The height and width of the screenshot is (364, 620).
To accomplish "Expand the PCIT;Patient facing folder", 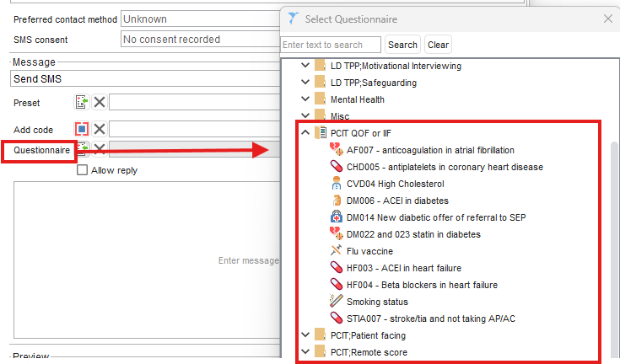I will coord(305,335).
